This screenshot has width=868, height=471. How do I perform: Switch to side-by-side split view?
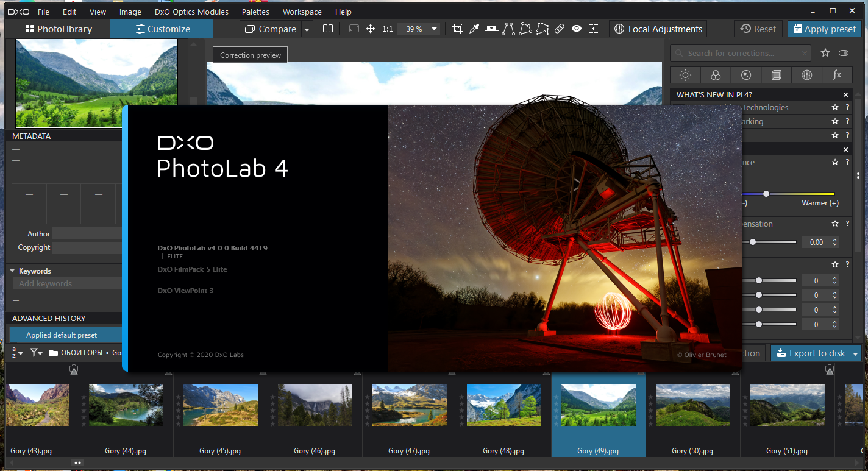pyautogui.click(x=328, y=29)
